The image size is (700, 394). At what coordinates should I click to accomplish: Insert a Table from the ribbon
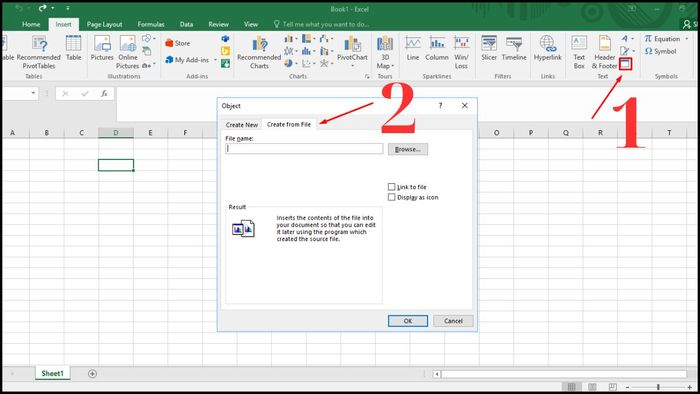(73, 48)
